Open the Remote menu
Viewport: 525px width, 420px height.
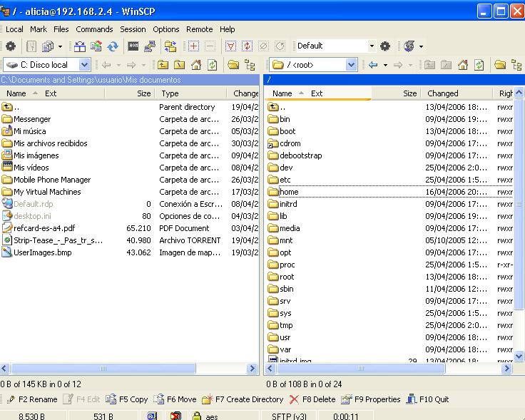click(x=199, y=29)
